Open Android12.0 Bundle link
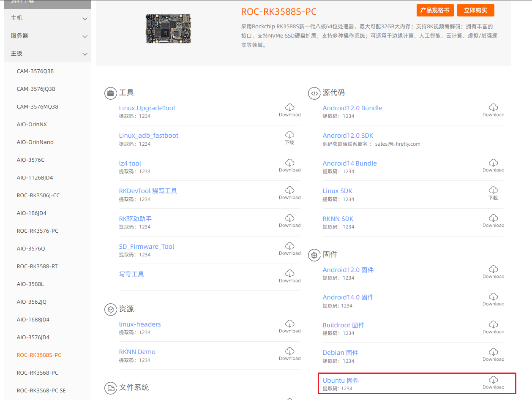The width and height of the screenshot is (532, 400). tap(352, 108)
